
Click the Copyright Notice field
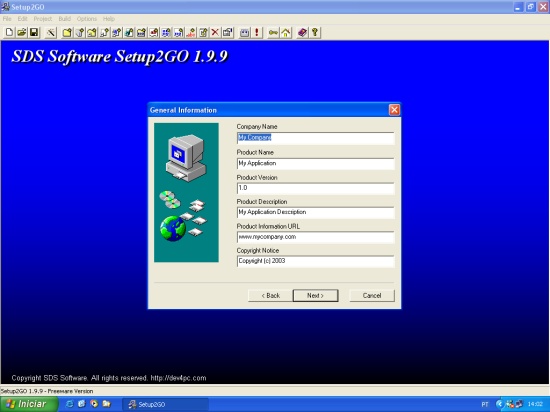click(x=315, y=261)
